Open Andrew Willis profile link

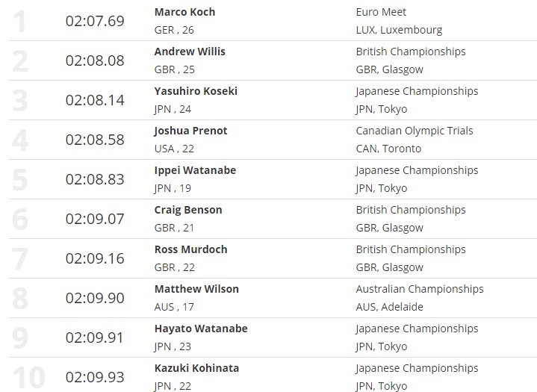(x=190, y=52)
